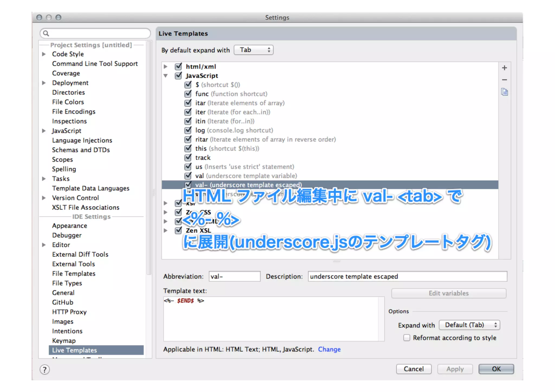
Task: Toggle the html/xml group checkbox
Action: tap(178, 67)
